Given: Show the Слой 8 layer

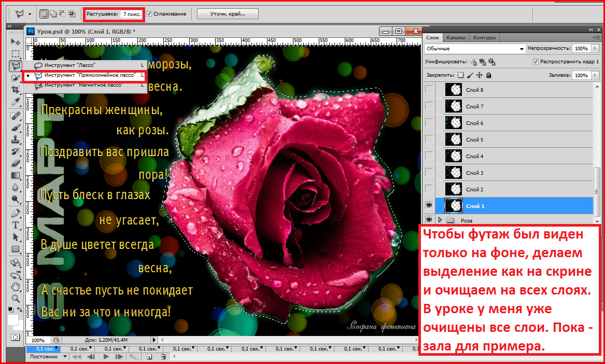Looking at the screenshot, I should (429, 90).
